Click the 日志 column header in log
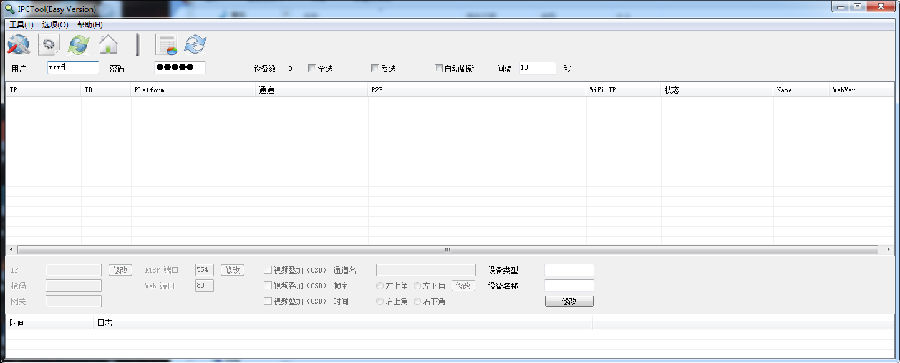This screenshot has width=900, height=363. pos(342,323)
